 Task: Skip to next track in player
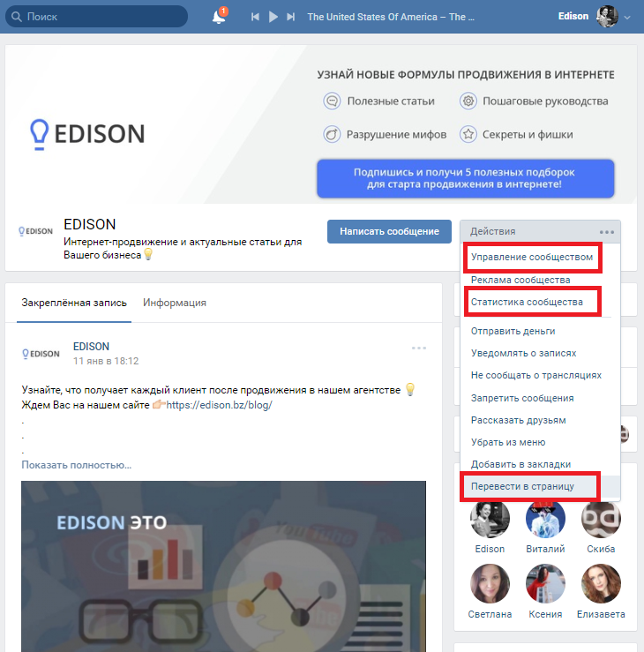point(290,17)
